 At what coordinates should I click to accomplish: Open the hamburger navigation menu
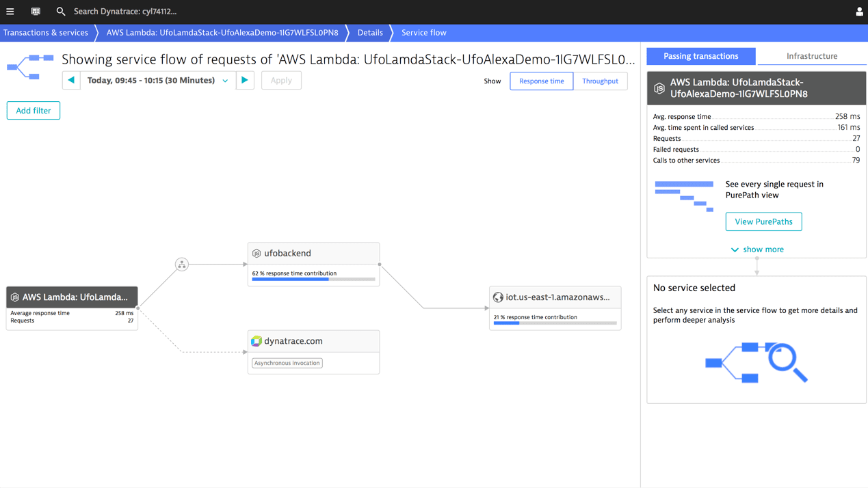(x=10, y=12)
